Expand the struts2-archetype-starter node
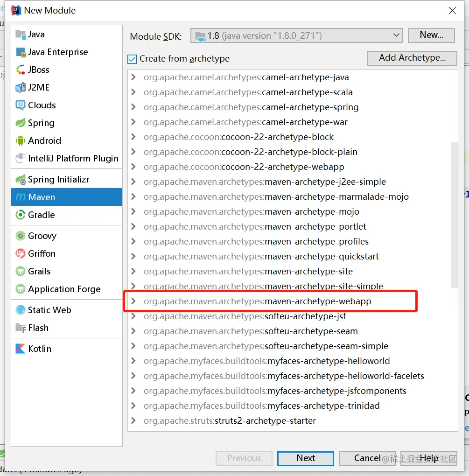The width and height of the screenshot is (469, 476). point(133,420)
